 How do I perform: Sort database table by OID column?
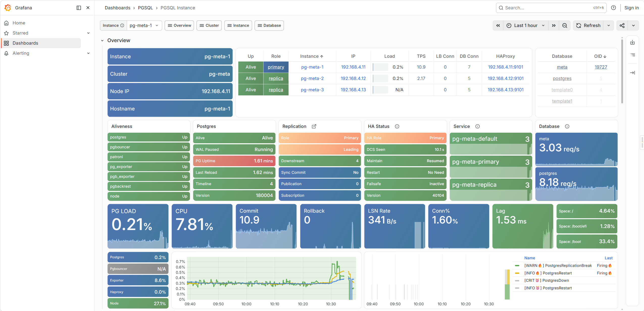[x=600, y=56]
